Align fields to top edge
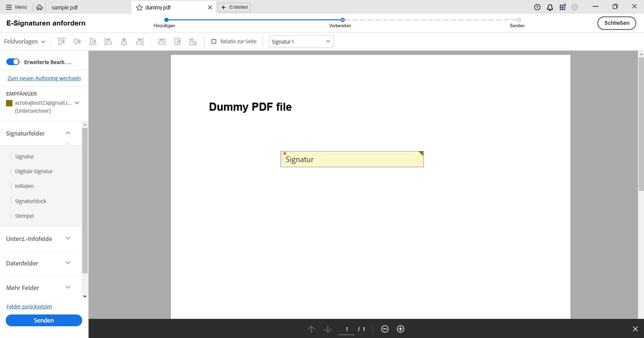Viewport: 644px width, 338px height. 61,42
